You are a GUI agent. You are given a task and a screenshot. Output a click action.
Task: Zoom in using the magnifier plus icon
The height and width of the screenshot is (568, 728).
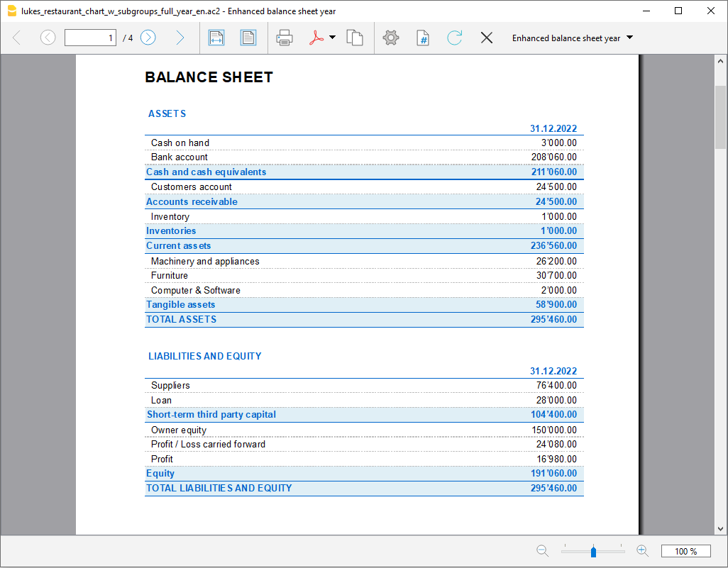[x=641, y=550]
